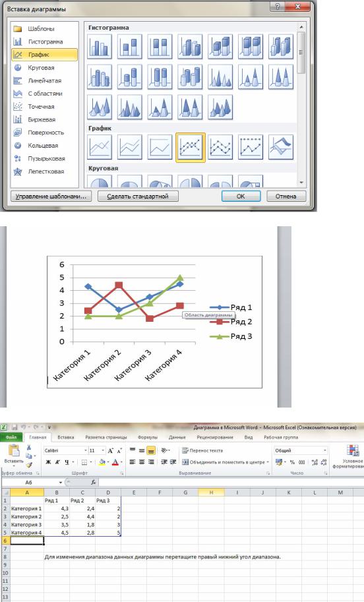The image size is (364, 602).
Task: Choose С областями chart category
Action: tap(45, 94)
